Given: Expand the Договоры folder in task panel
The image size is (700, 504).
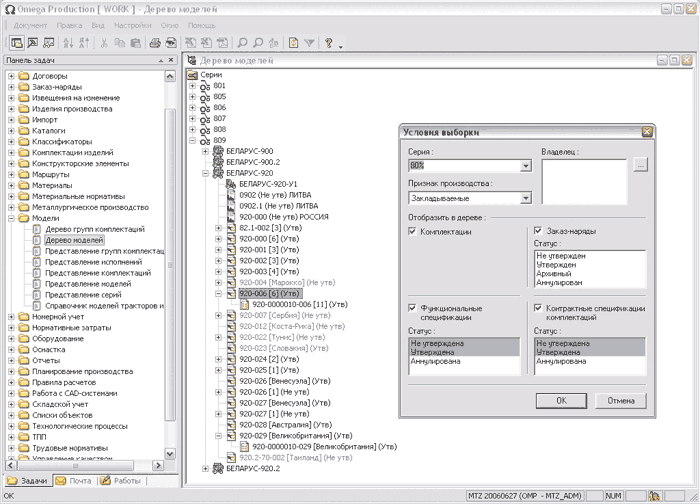Looking at the screenshot, I should pos(11,76).
